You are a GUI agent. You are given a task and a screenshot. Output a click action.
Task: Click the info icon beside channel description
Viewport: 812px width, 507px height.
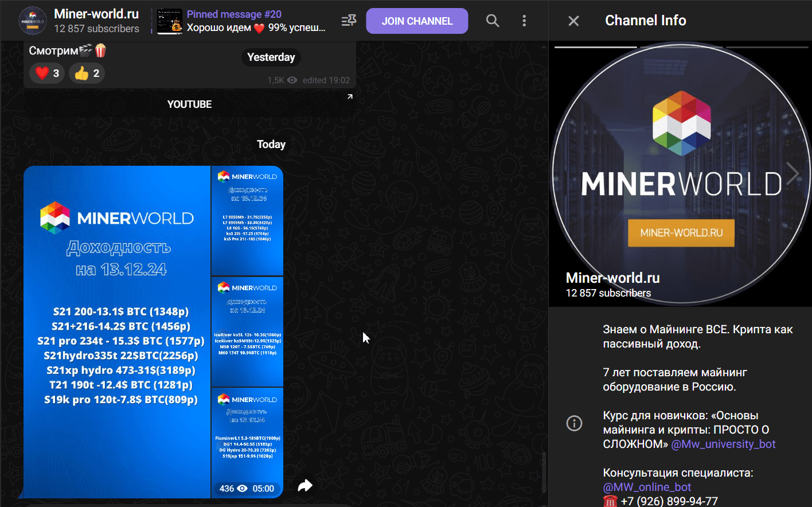pyautogui.click(x=574, y=423)
